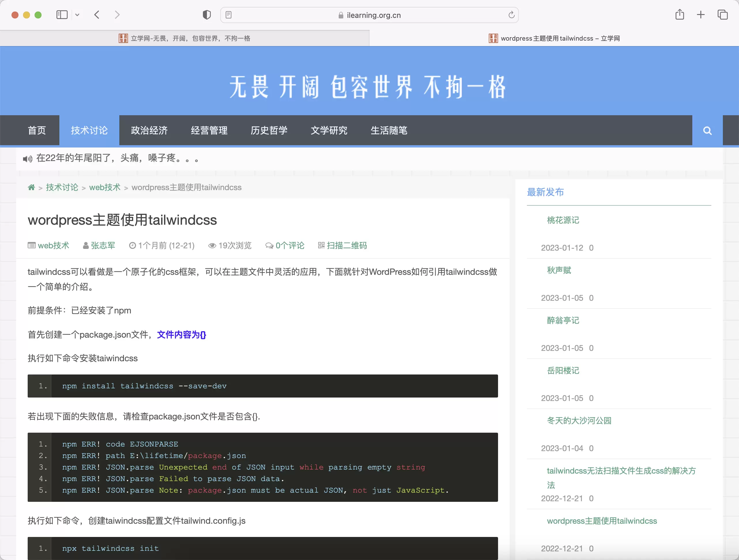Image resolution: width=739 pixels, height=560 pixels.
Task: Open sidebar post 岳阳楼记
Action: click(x=563, y=370)
